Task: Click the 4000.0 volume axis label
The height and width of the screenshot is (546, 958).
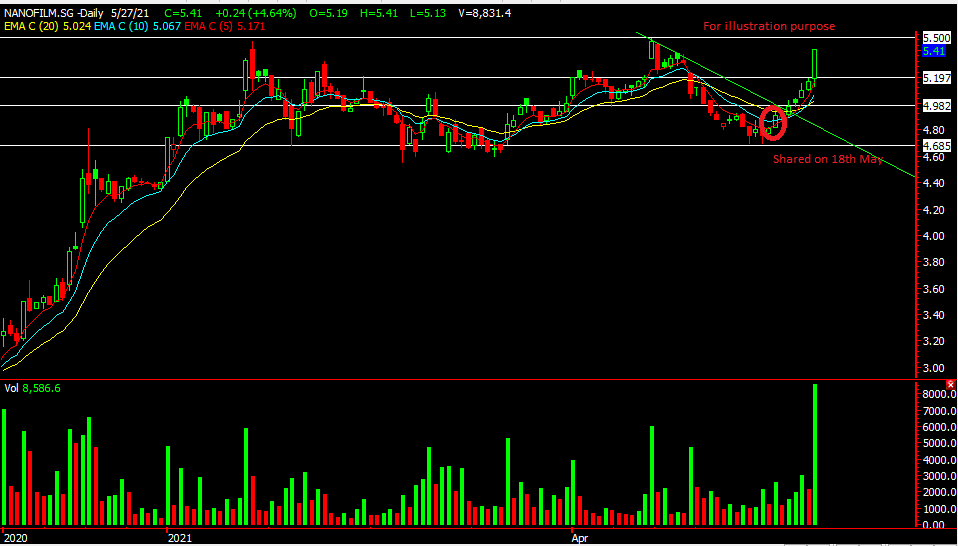Action: (x=939, y=460)
